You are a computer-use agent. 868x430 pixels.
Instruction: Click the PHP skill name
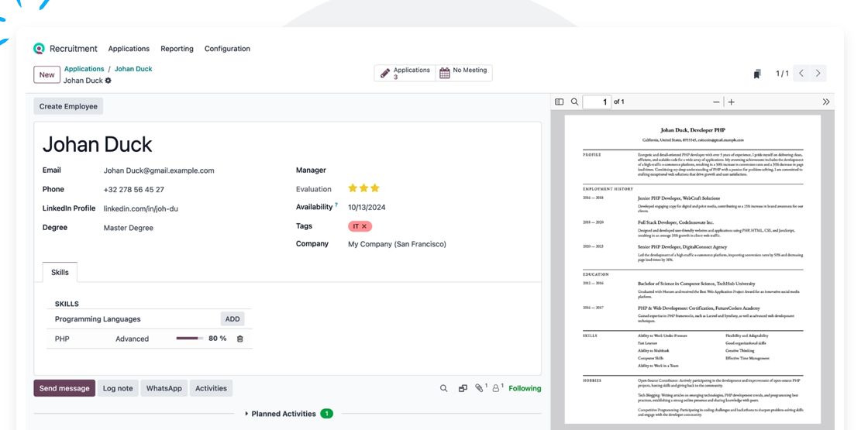pyautogui.click(x=62, y=339)
